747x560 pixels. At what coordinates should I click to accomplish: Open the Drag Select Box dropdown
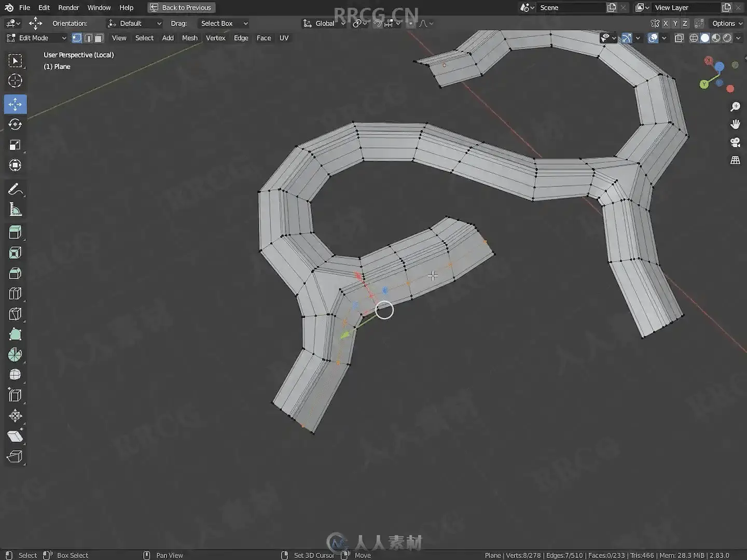224,23
